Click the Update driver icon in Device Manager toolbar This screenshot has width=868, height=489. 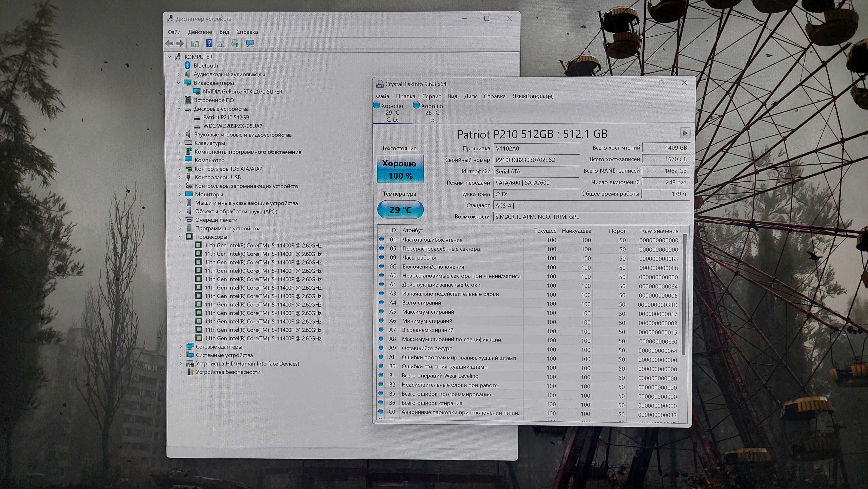[x=235, y=43]
